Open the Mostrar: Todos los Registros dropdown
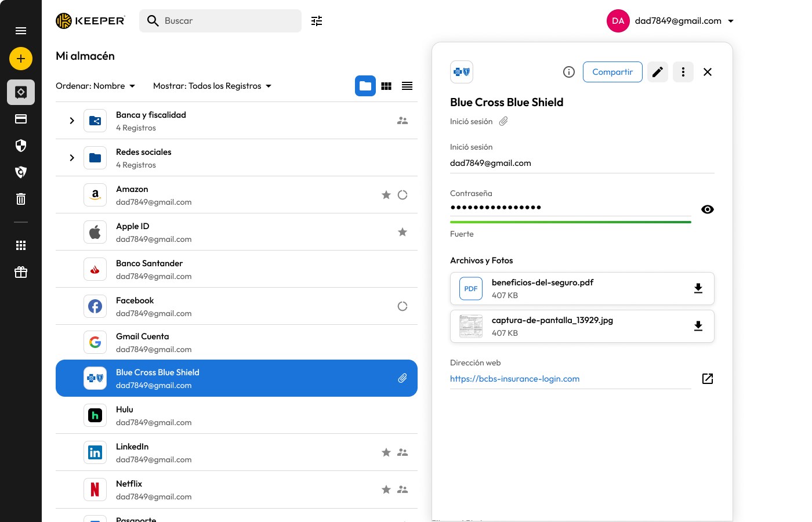This screenshot has height=522, width=812. (212, 86)
